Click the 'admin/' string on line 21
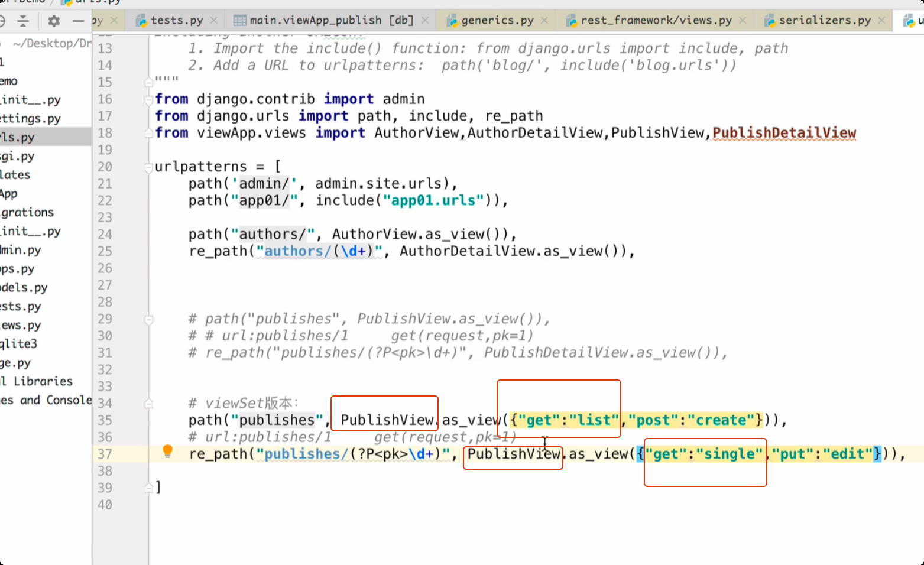The height and width of the screenshot is (565, 924). coord(264,184)
